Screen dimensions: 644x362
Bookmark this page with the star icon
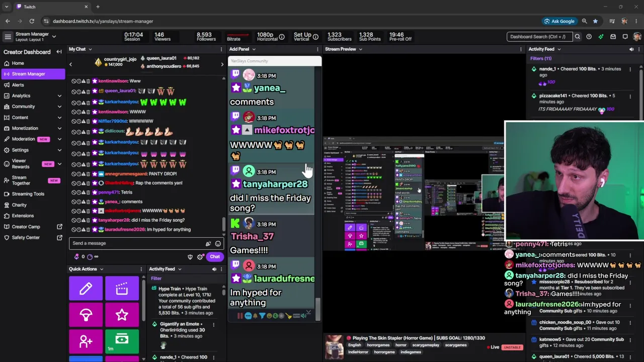595,21
